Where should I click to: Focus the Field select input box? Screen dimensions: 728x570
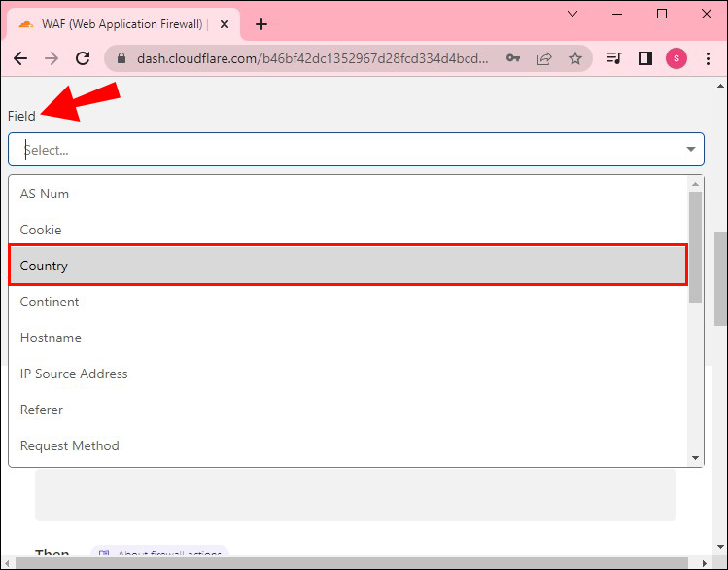coord(340,150)
